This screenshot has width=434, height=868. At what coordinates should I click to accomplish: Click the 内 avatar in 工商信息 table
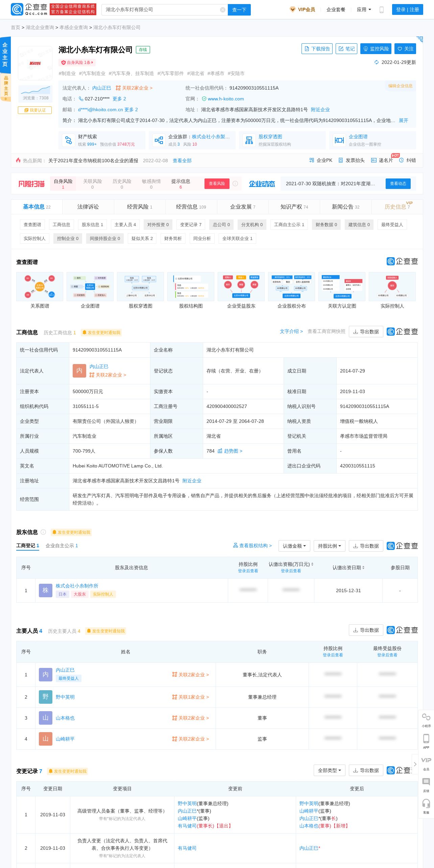coord(79,371)
